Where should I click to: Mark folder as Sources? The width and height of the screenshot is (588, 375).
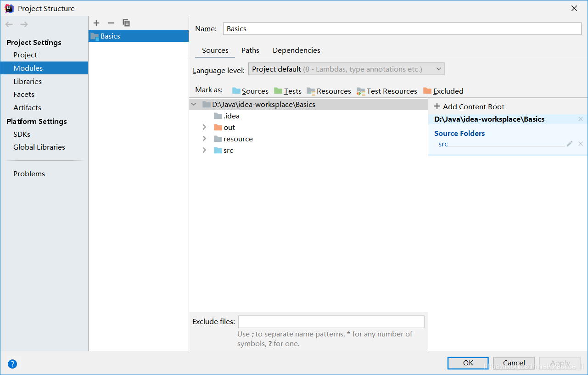click(250, 91)
